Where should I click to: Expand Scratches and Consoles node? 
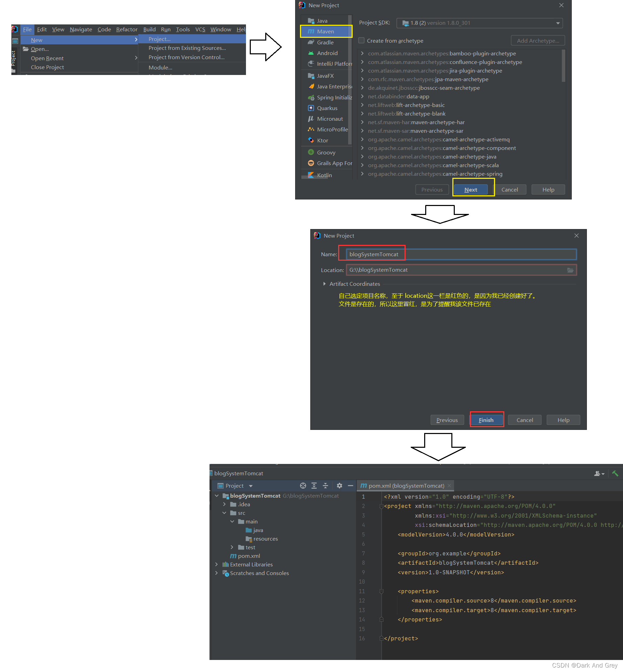[216, 573]
